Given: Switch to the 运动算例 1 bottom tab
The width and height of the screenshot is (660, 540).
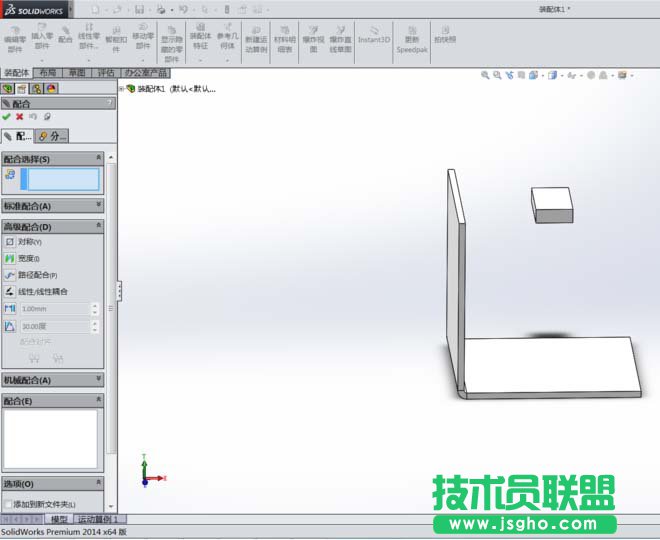Looking at the screenshot, I should point(98,519).
